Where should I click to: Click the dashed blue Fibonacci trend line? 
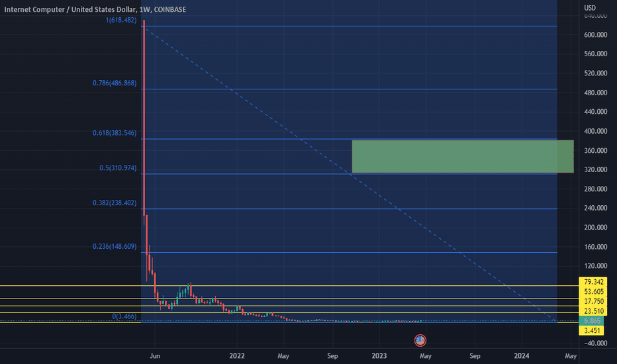[x=350, y=173]
